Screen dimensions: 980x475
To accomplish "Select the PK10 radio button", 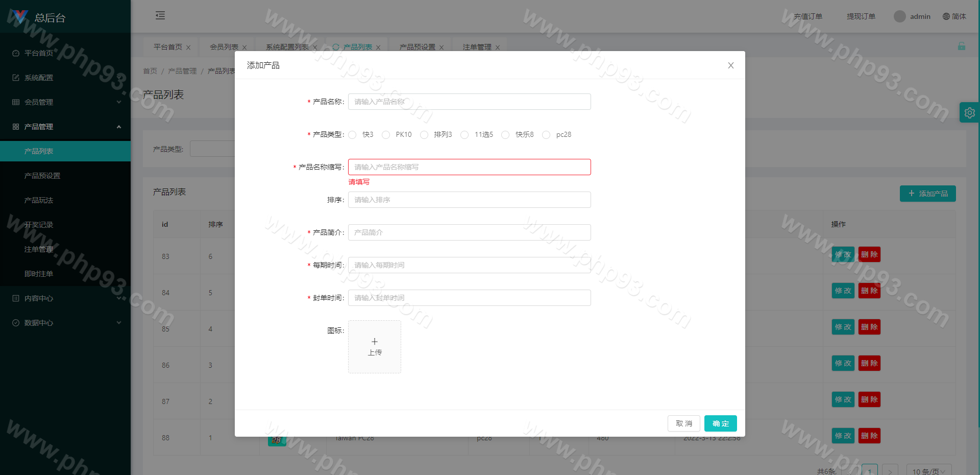I will (386, 135).
